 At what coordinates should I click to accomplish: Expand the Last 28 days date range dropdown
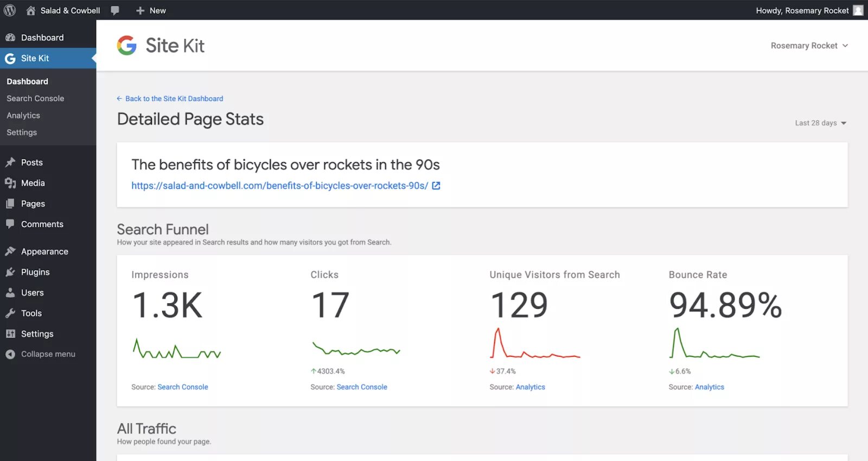820,123
